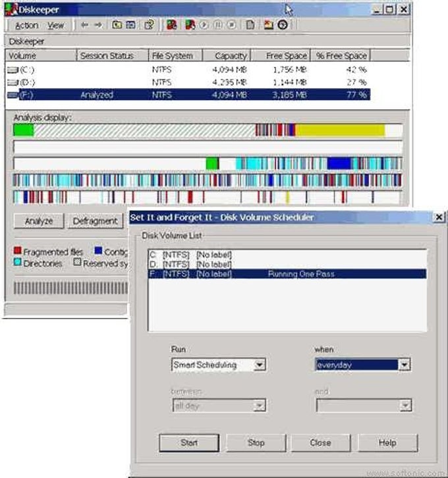Select the F: 'Running One Pass' row

[x=287, y=274]
